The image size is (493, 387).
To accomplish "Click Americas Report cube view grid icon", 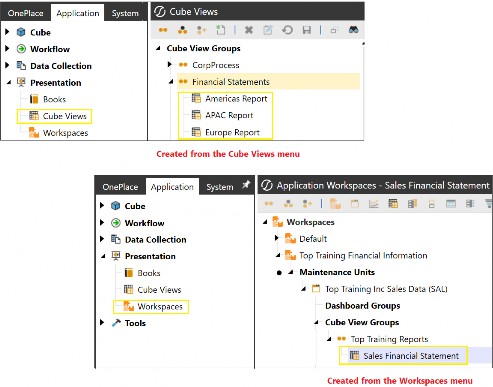I will (x=196, y=98).
